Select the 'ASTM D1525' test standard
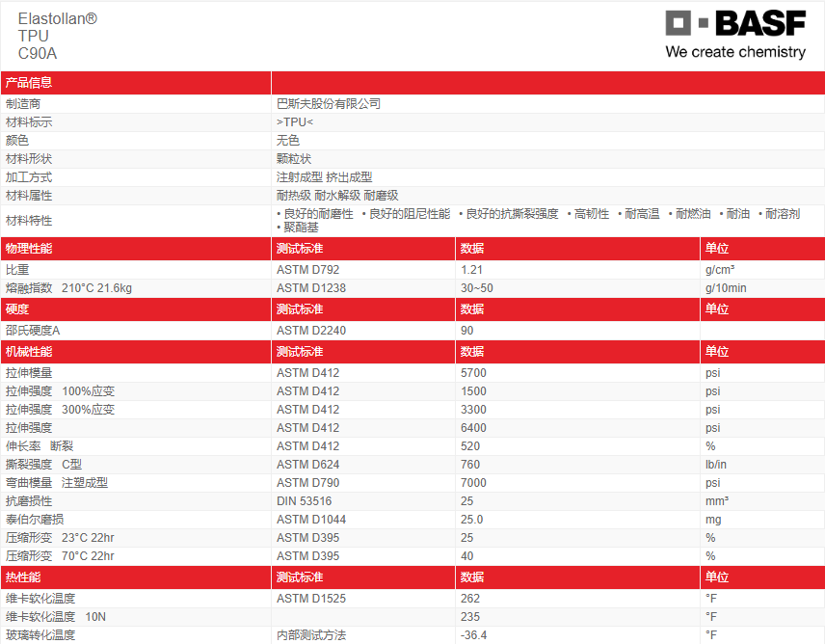825x644 pixels. (x=311, y=599)
